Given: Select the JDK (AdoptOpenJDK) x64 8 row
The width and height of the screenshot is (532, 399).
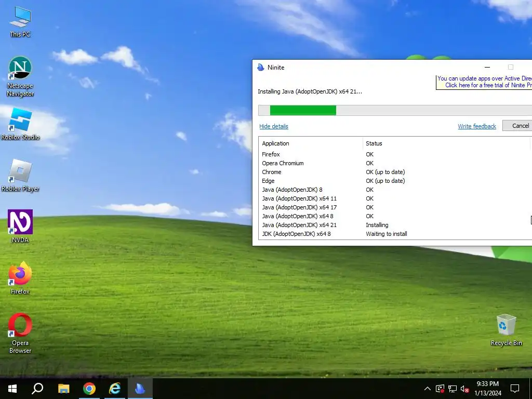Looking at the screenshot, I should point(395,234).
